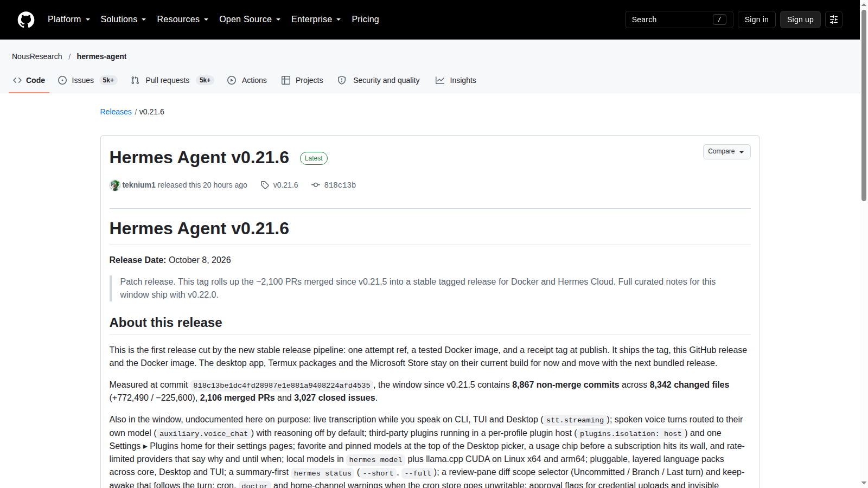This screenshot has height=488, width=868.
Task: Click the tag icon beside v0.21.6
Action: [x=265, y=185]
